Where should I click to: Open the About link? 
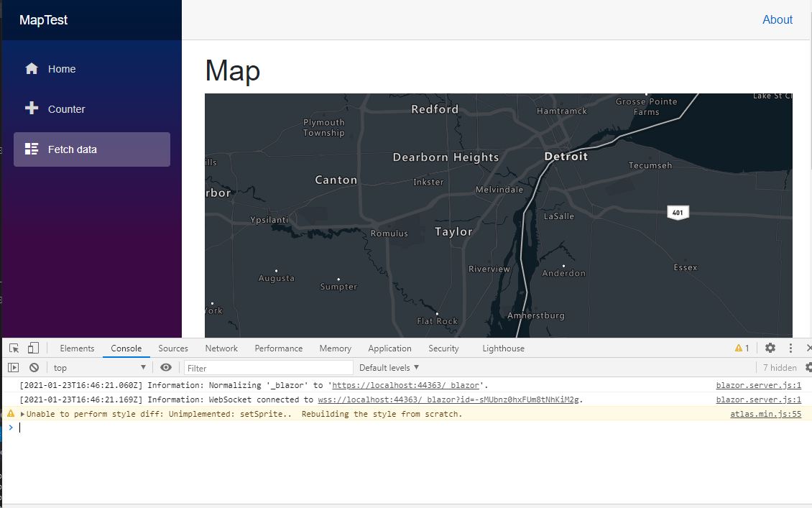click(778, 19)
